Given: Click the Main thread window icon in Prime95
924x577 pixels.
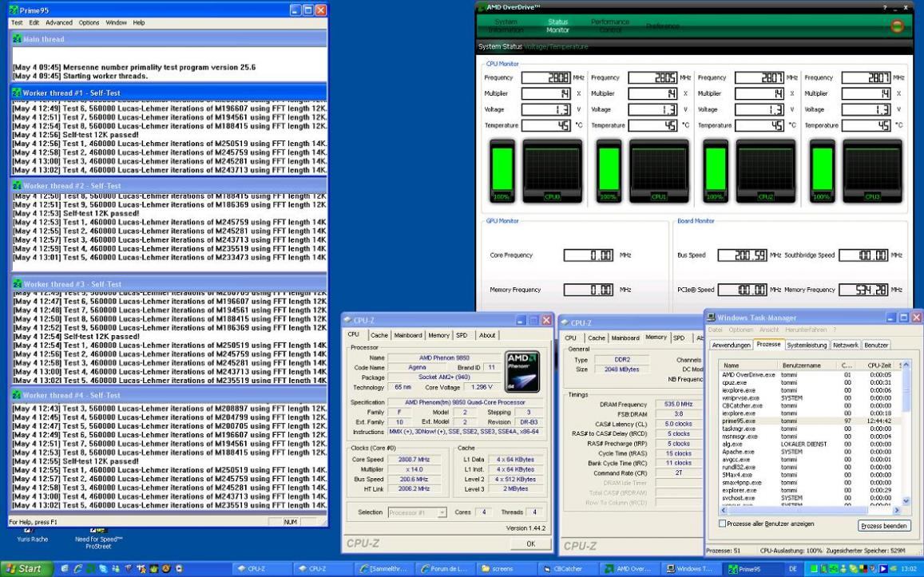Looking at the screenshot, I should [x=17, y=39].
